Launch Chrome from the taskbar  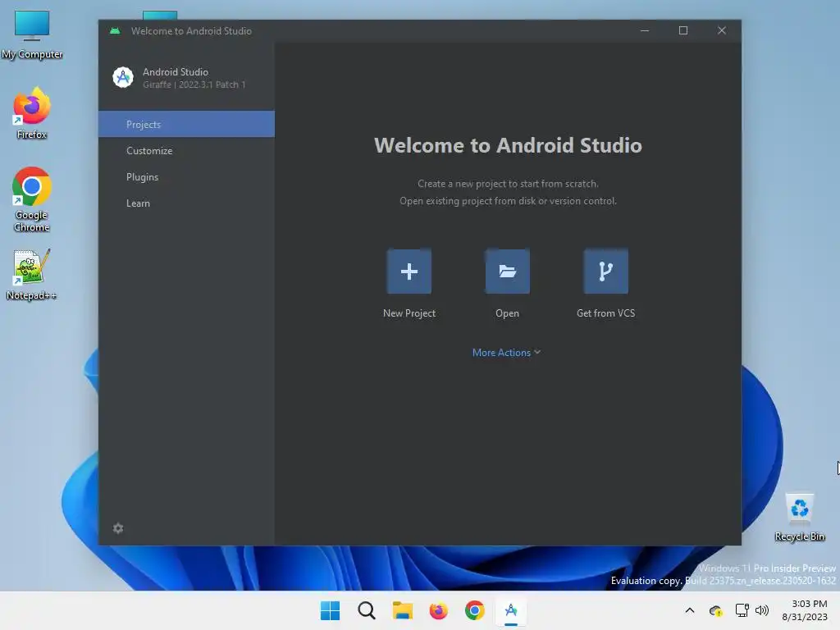click(x=475, y=610)
